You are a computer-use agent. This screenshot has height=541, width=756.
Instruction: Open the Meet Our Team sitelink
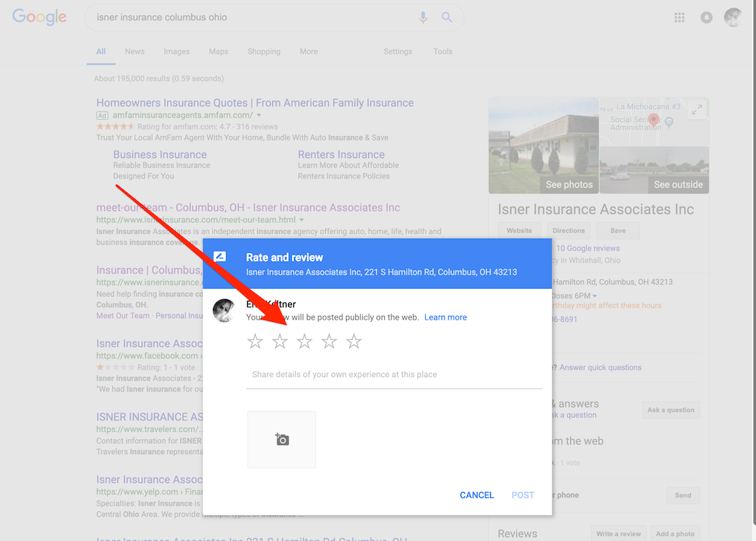122,316
